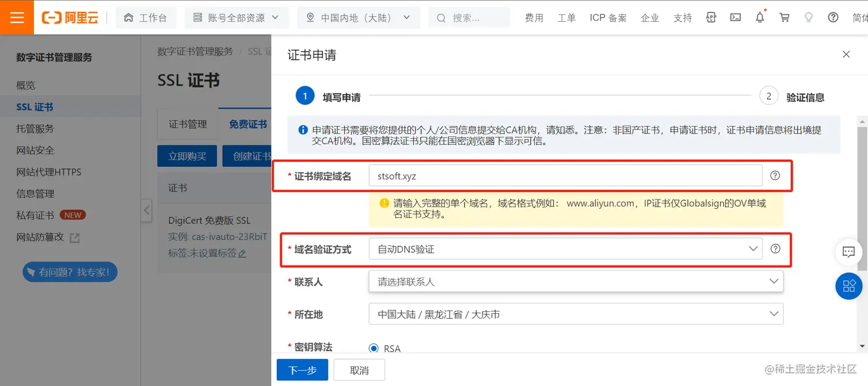This screenshot has height=386, width=868.
Task: Open 信息管理 in sidebar
Action: (x=35, y=194)
